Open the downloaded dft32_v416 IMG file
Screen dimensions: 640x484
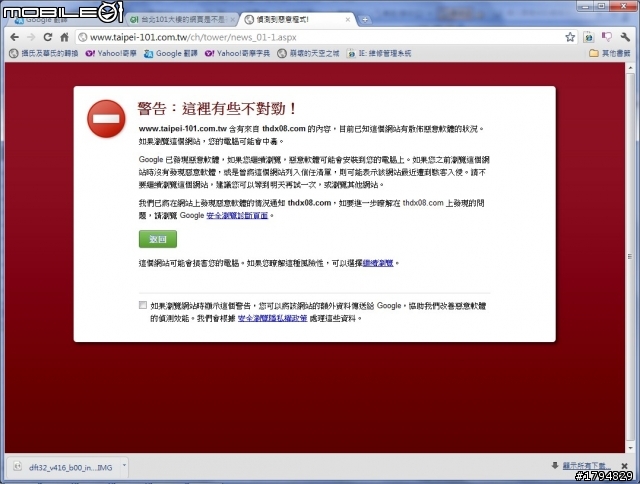[64, 467]
